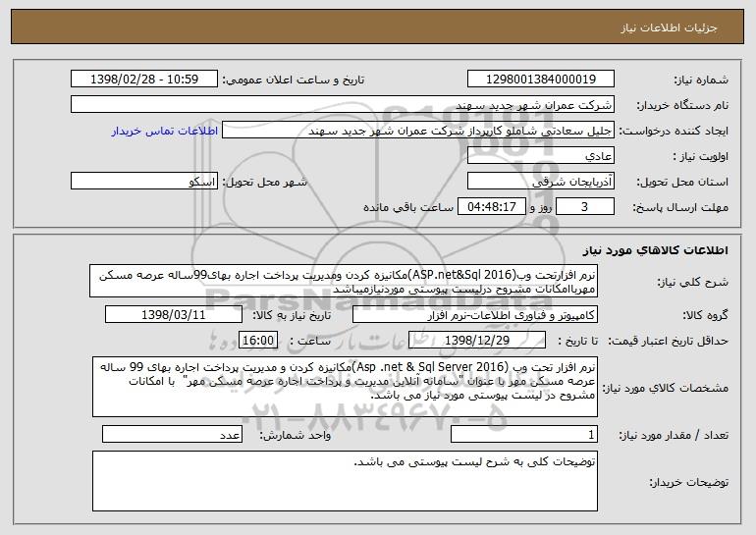Click the delivery province field (آذربایجان شرقی)
This screenshot has height=535, width=756.
[x=540, y=182]
